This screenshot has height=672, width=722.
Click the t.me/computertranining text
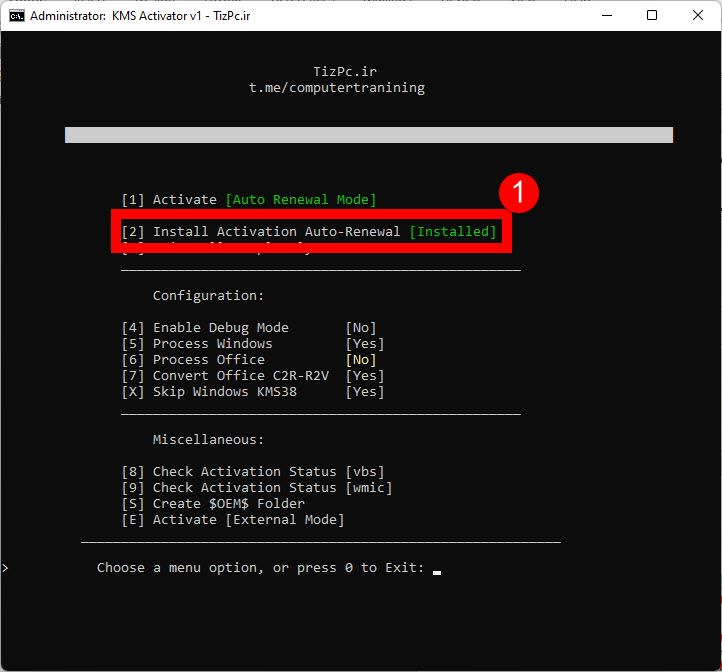[x=337, y=88]
